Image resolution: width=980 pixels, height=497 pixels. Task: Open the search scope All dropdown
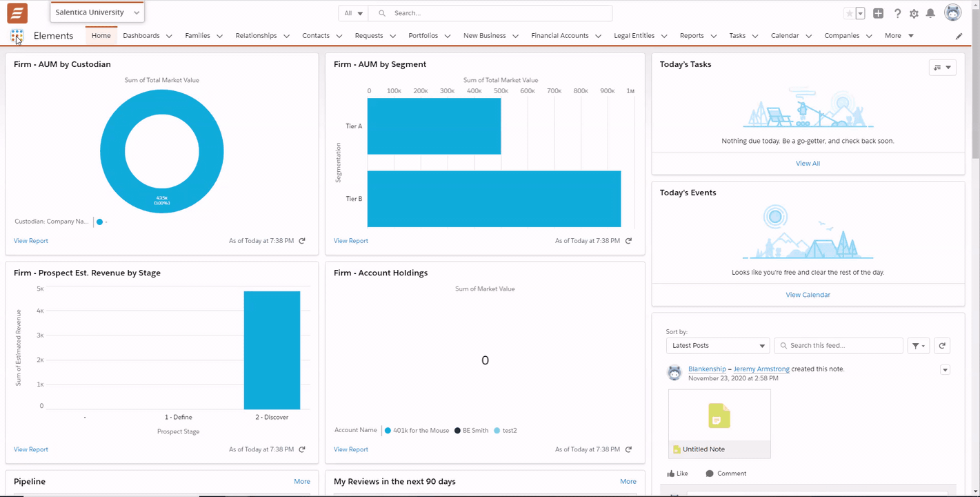coord(353,13)
